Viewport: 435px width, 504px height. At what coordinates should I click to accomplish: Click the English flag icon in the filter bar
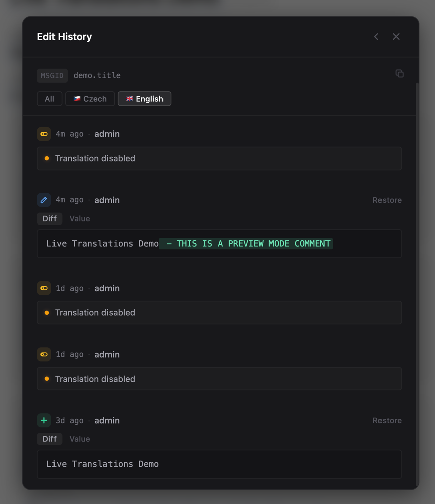click(130, 98)
